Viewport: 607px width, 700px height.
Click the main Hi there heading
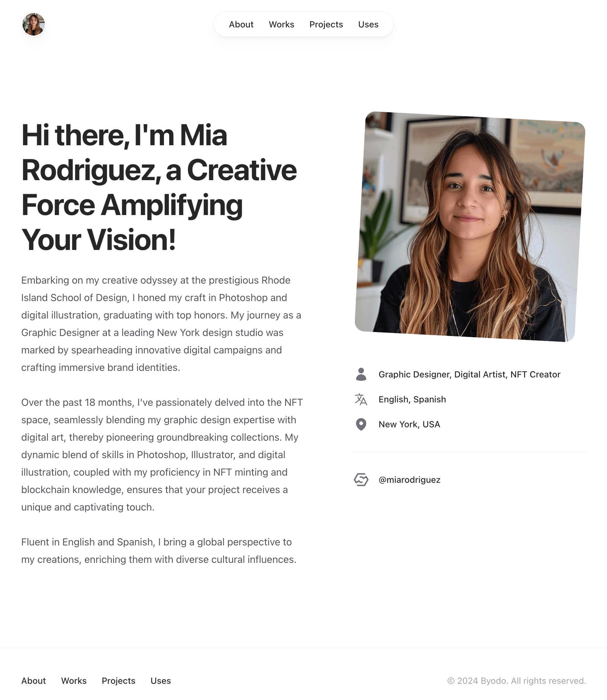point(159,187)
